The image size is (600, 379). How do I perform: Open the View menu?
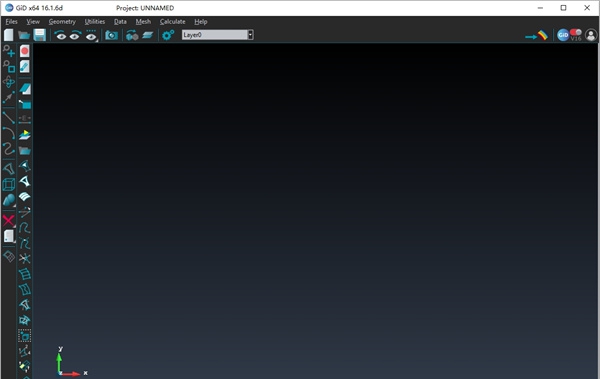pyautogui.click(x=33, y=22)
